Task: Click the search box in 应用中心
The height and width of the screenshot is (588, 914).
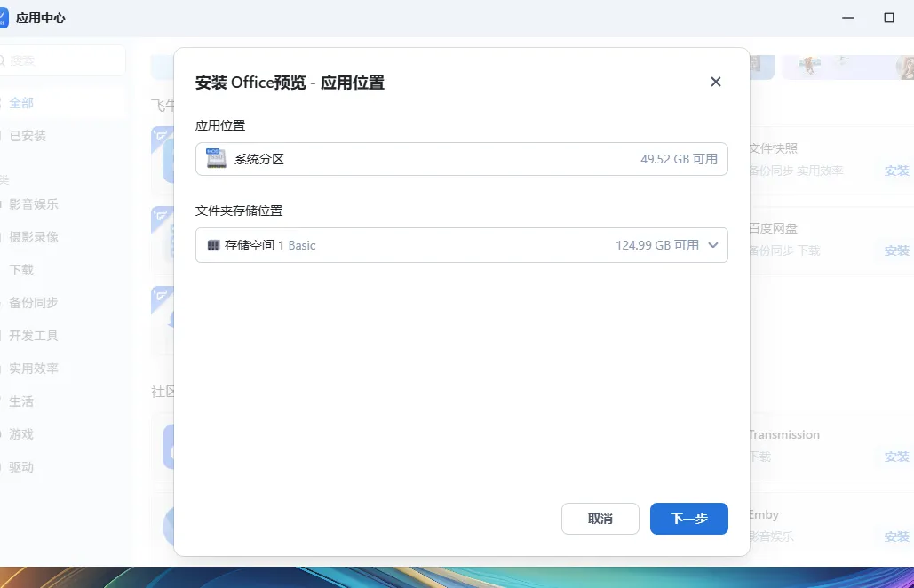Action: pyautogui.click(x=62, y=60)
